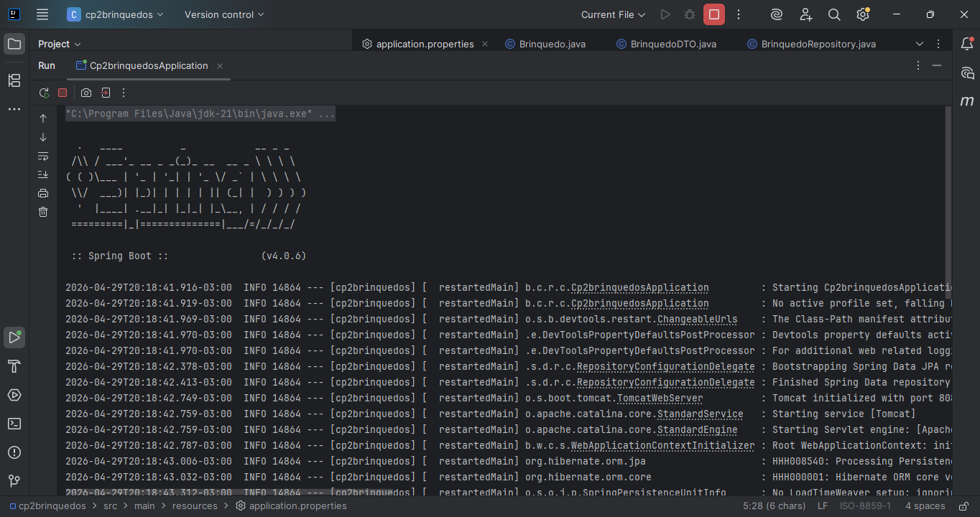Open the Problems tool window icon
This screenshot has height=517, width=980.
click(14, 452)
